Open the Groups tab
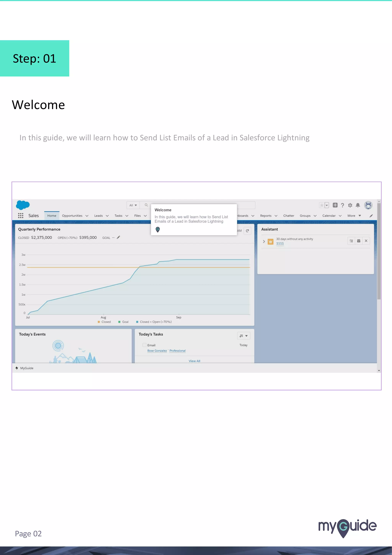Screen dimensions: 392x555 [x=305, y=216]
